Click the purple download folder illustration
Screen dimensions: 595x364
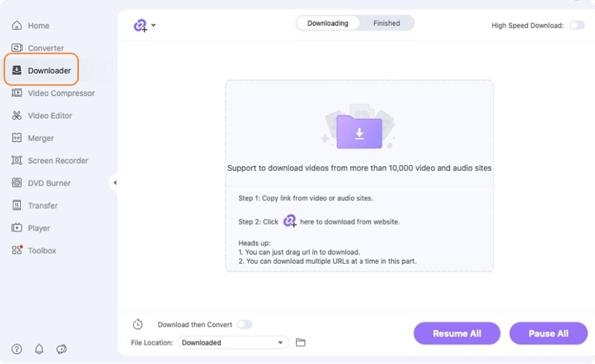358,131
